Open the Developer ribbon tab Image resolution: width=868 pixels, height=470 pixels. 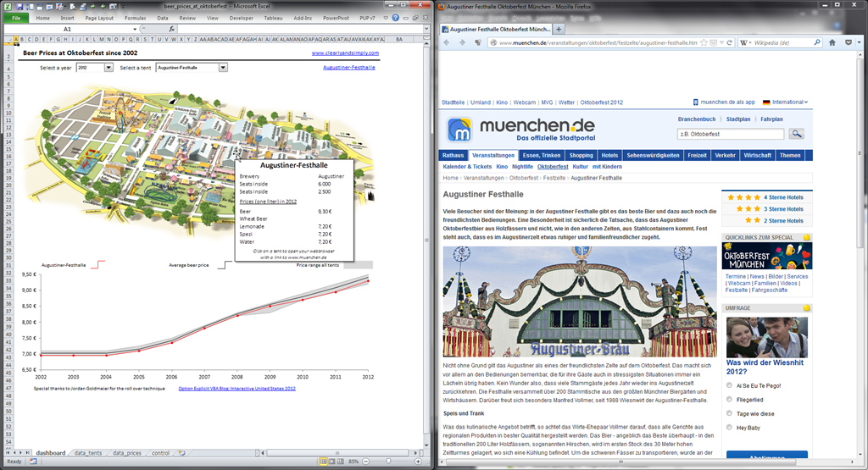click(242, 18)
